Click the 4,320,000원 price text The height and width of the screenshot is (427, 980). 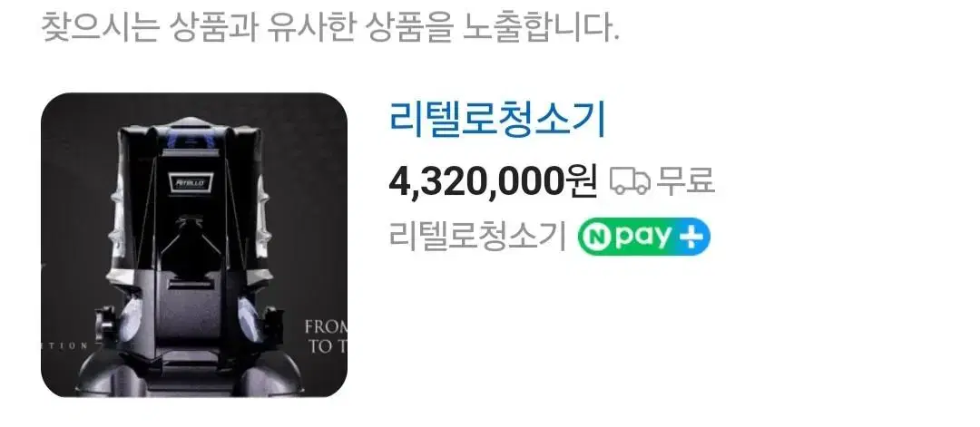(493, 181)
